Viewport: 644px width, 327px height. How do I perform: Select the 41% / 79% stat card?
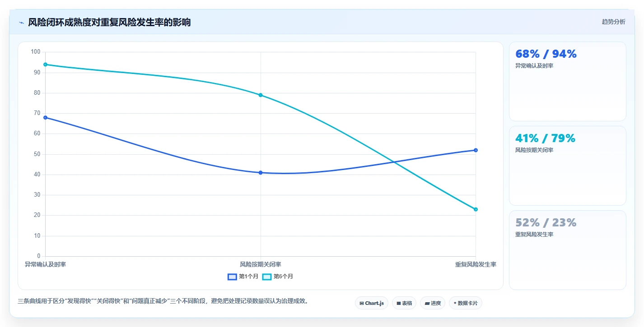point(568,166)
